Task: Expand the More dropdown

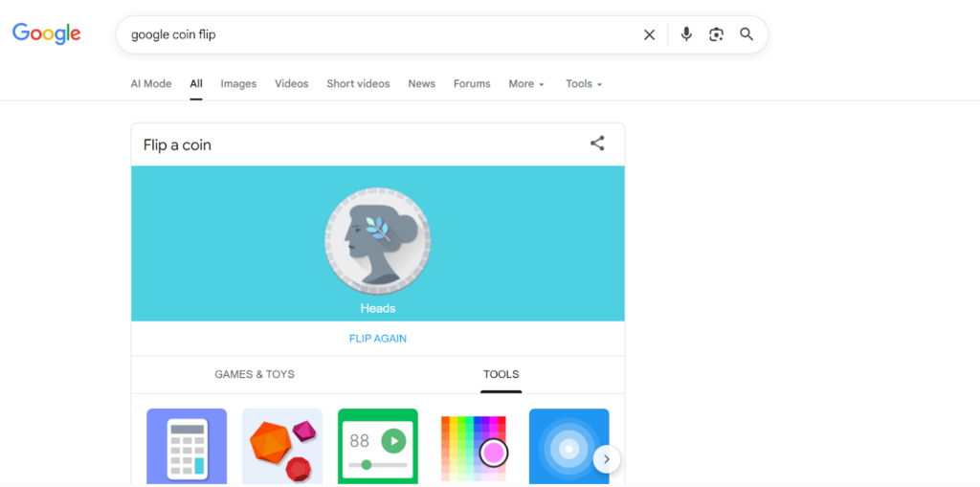Action: click(x=526, y=84)
